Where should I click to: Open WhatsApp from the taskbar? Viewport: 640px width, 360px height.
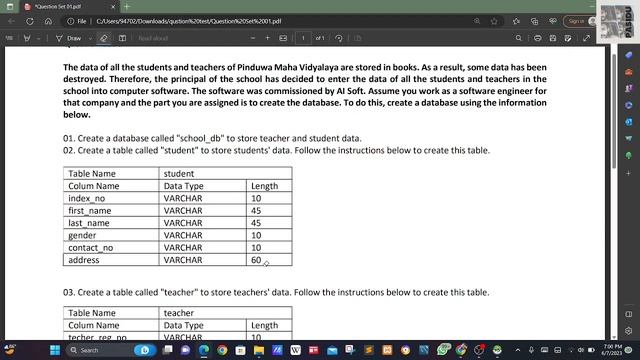click(442, 350)
